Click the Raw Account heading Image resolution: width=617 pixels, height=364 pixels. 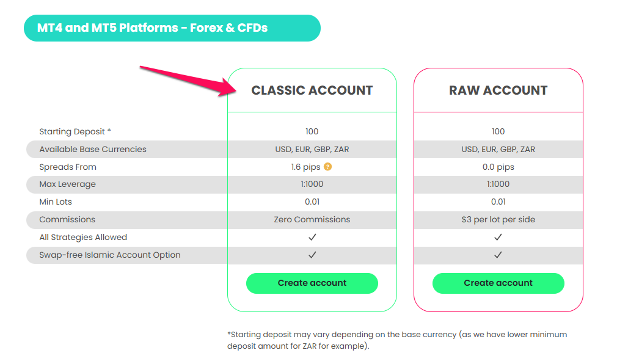498,90
